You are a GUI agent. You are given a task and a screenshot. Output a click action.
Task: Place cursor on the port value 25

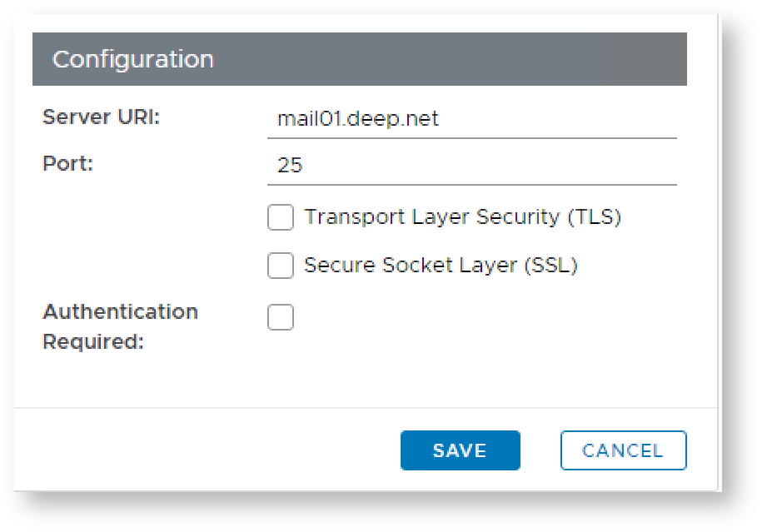290,166
